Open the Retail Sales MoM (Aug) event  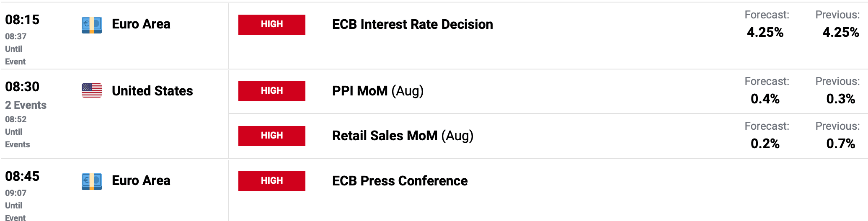click(403, 136)
